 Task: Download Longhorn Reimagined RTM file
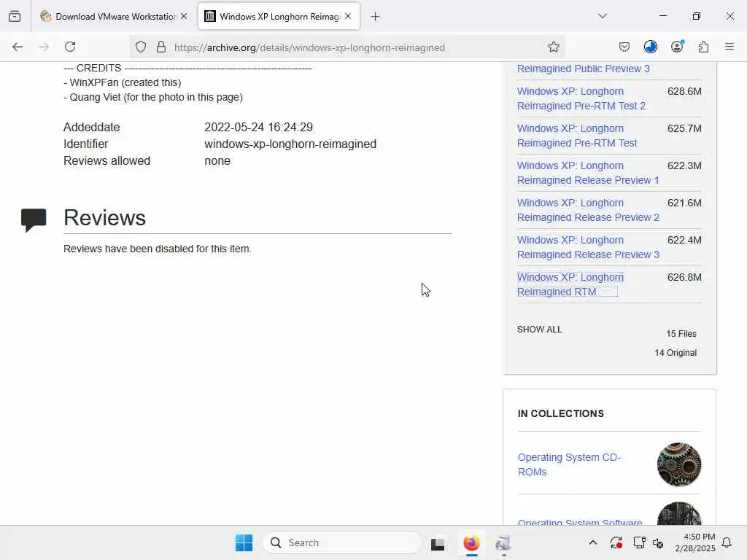pyautogui.click(x=570, y=284)
